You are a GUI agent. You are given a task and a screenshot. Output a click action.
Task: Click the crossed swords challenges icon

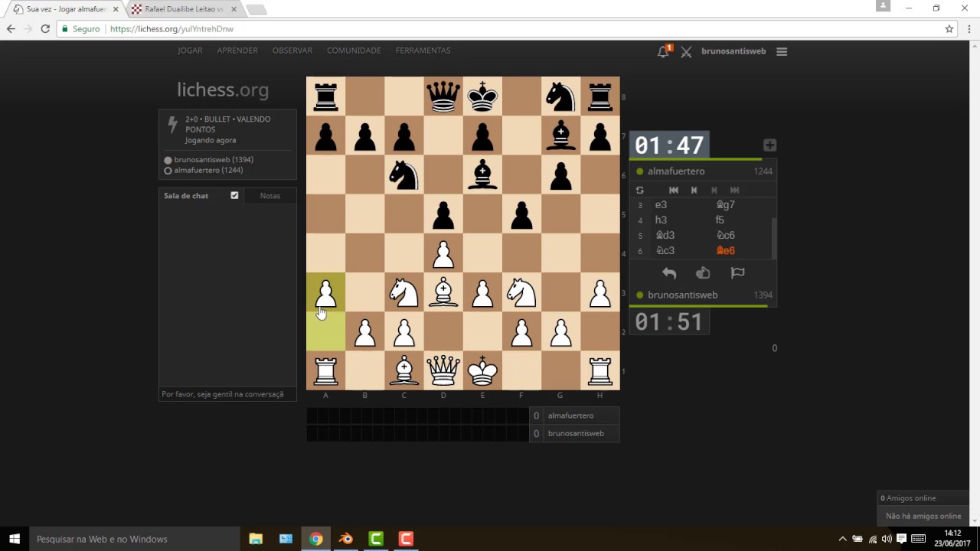click(686, 52)
